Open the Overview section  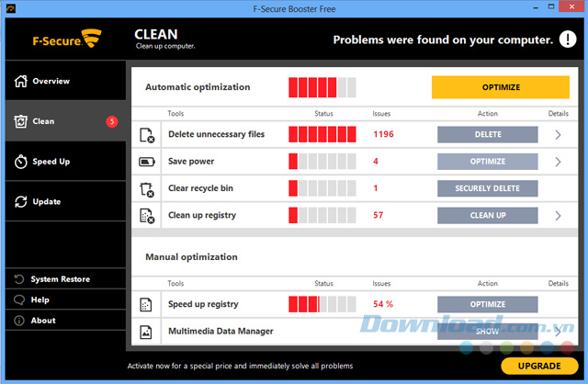pos(65,81)
